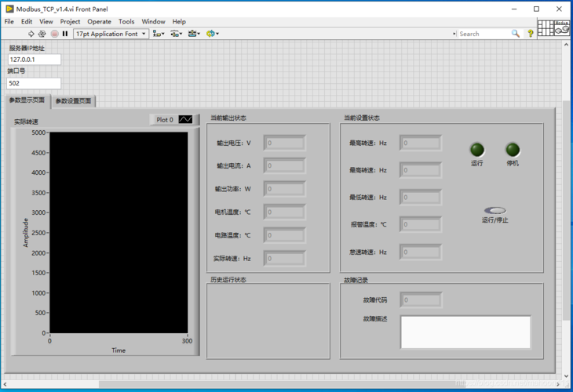Click the 历史运行状态 panel box

(268, 321)
